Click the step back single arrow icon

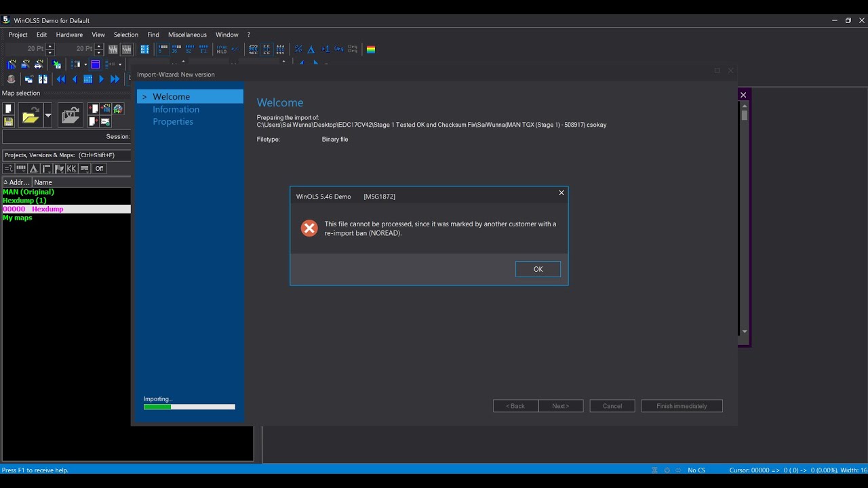coord(75,79)
